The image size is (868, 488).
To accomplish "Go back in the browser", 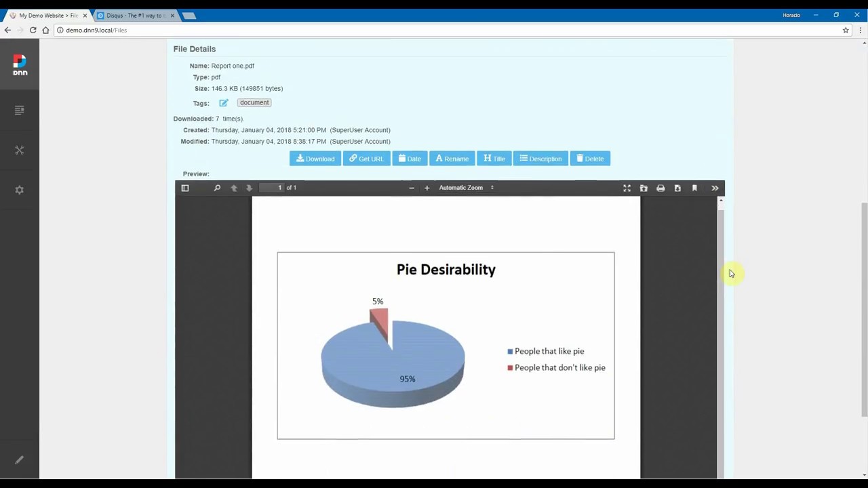I will pos(7,30).
